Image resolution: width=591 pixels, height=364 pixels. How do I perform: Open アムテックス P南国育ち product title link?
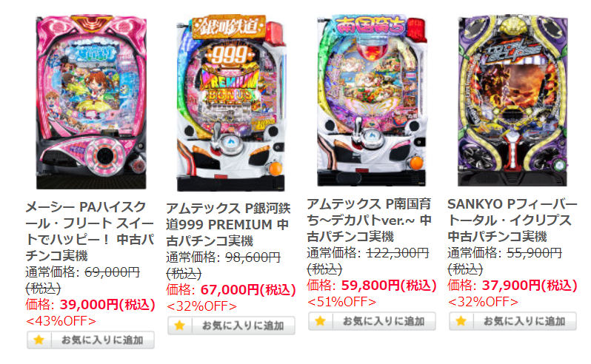click(x=369, y=220)
